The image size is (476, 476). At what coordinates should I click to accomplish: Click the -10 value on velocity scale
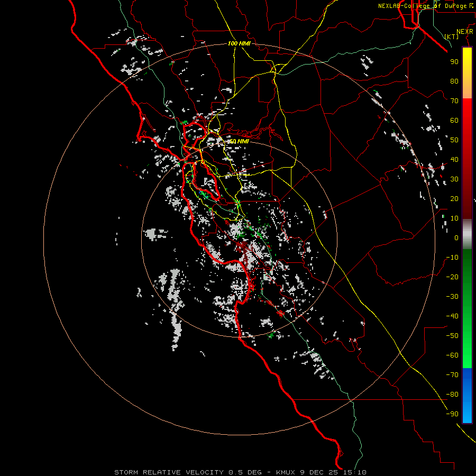click(x=452, y=258)
